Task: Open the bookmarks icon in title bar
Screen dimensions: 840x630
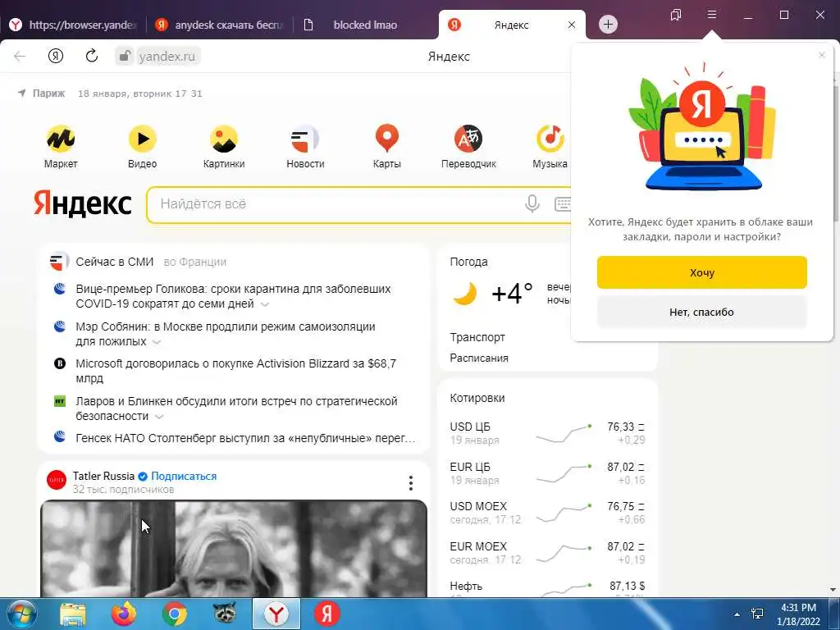Action: tap(676, 15)
